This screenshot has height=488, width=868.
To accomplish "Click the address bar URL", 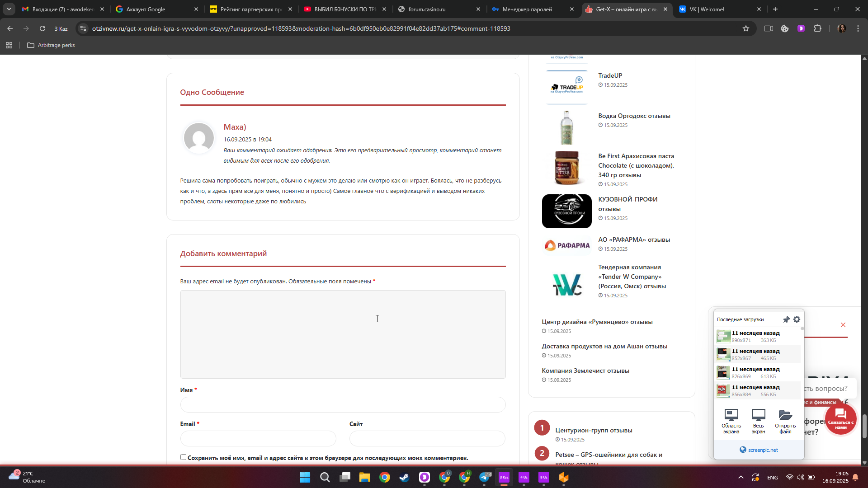I will pyautogui.click(x=301, y=28).
